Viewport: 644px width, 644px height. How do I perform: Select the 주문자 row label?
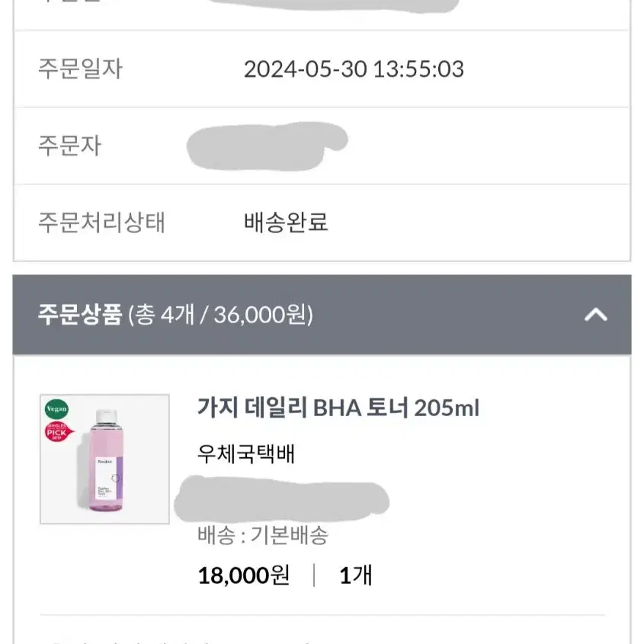point(69,146)
